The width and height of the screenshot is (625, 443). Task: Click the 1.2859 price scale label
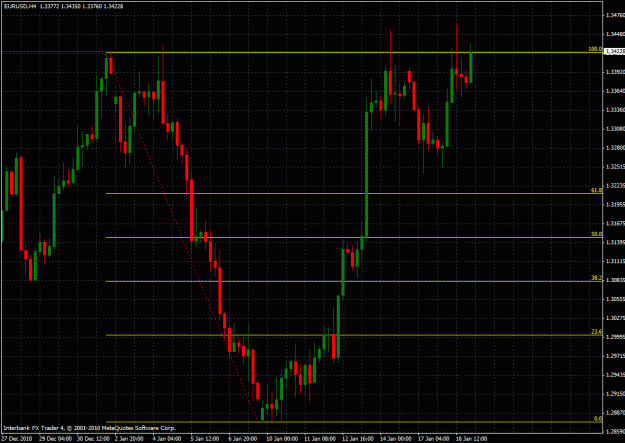click(x=615, y=431)
